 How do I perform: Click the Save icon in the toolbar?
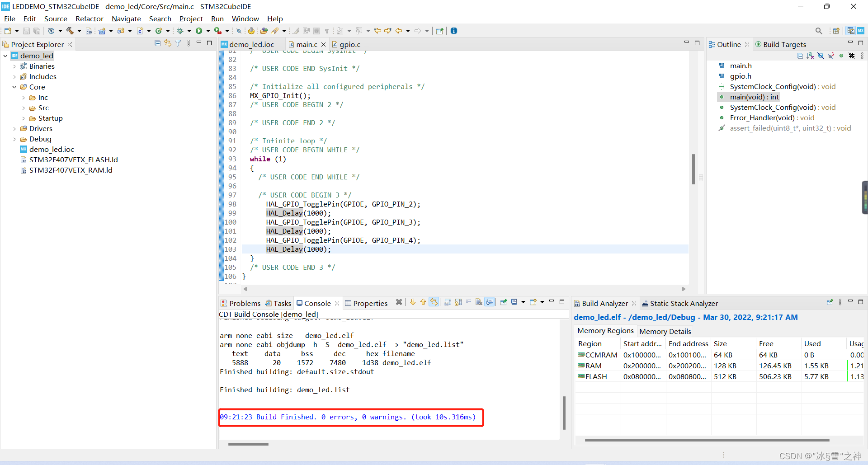coord(26,31)
